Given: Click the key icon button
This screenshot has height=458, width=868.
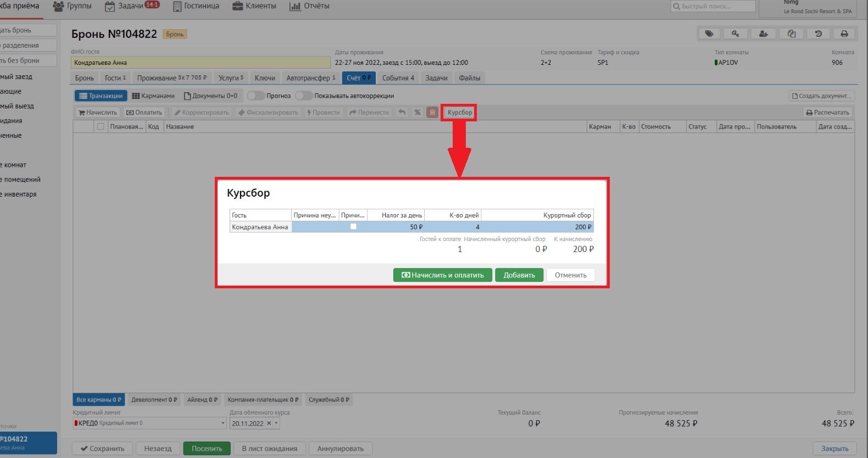Looking at the screenshot, I should click(736, 34).
